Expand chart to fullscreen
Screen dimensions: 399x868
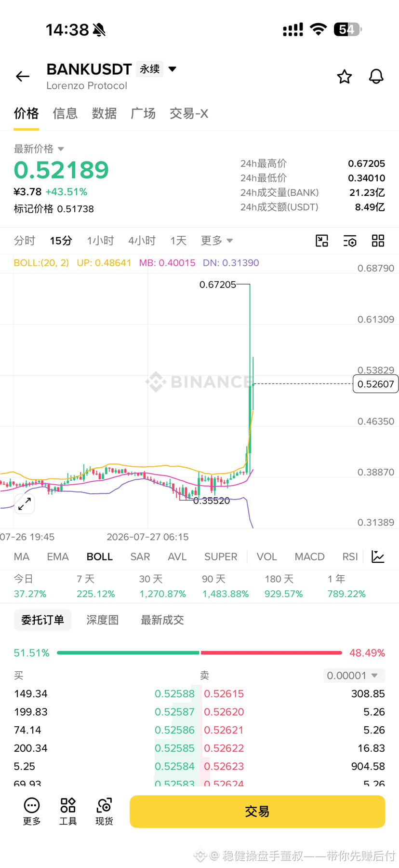click(25, 504)
